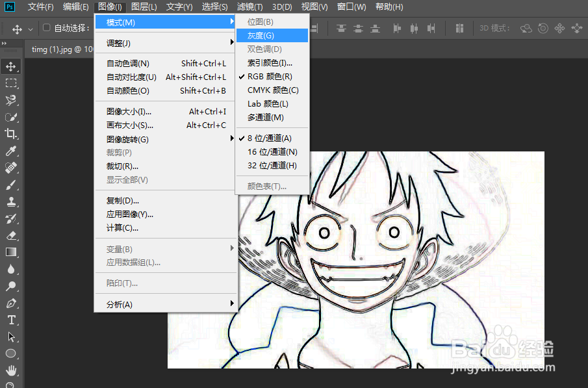This screenshot has height=388, width=588.
Task: Click align top edges icon in options bar
Action: 341,28
